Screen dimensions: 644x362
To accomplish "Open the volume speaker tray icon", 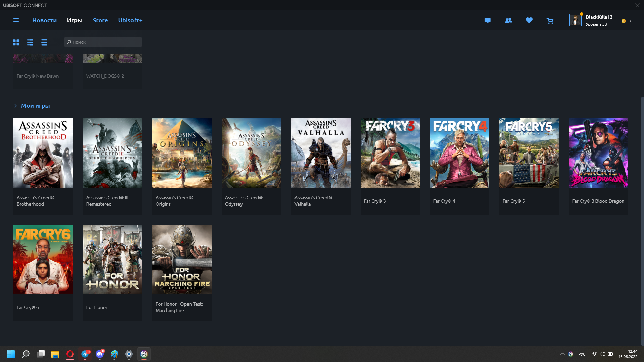I will [x=603, y=354].
